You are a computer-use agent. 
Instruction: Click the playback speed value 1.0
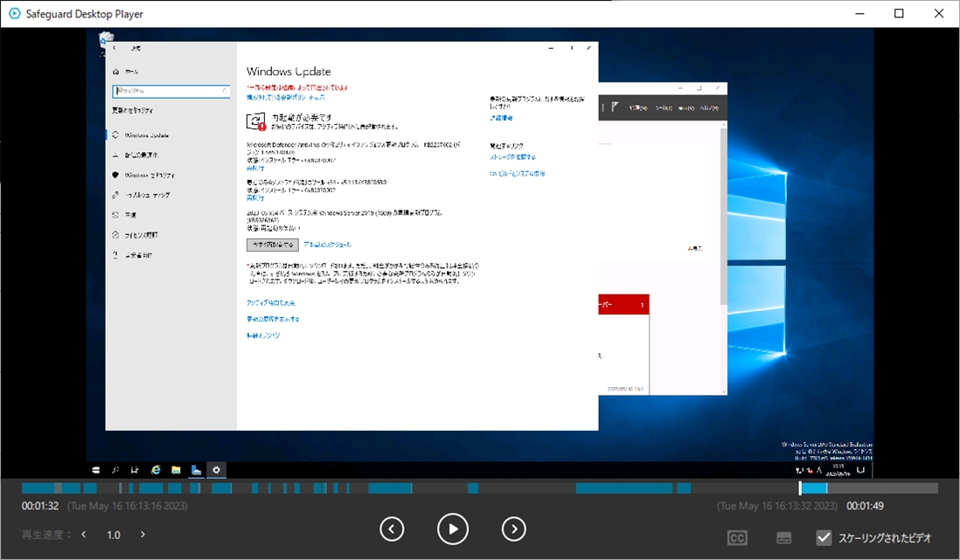(x=114, y=535)
